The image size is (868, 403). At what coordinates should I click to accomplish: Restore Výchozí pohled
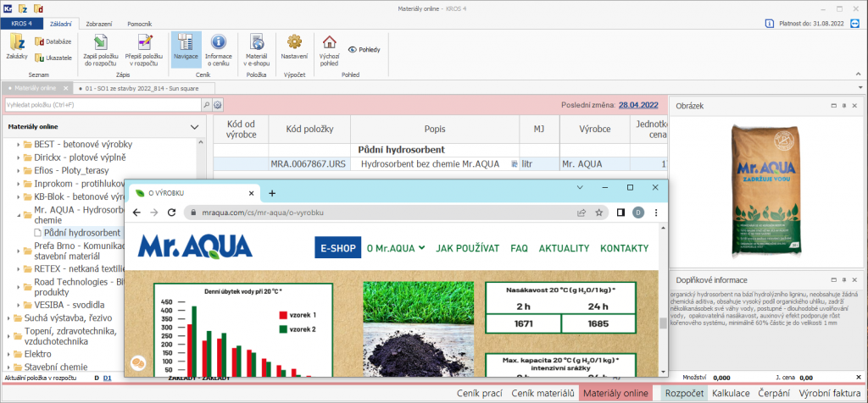[x=329, y=50]
